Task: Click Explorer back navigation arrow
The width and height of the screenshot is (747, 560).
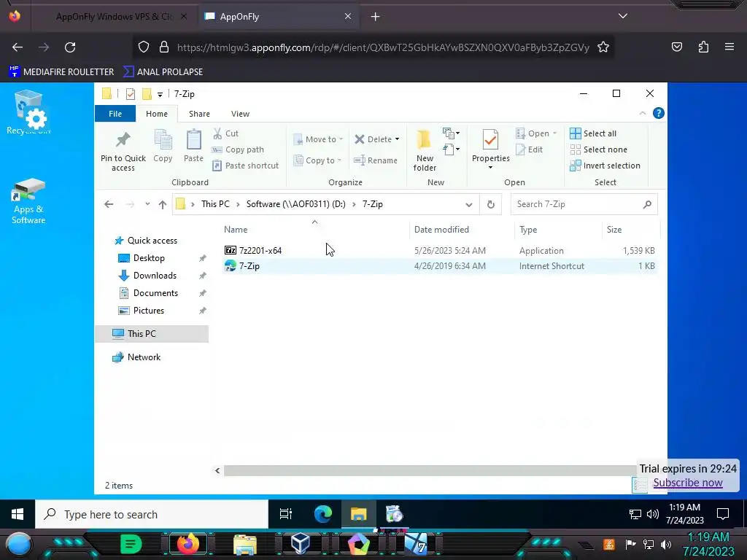Action: pyautogui.click(x=109, y=204)
